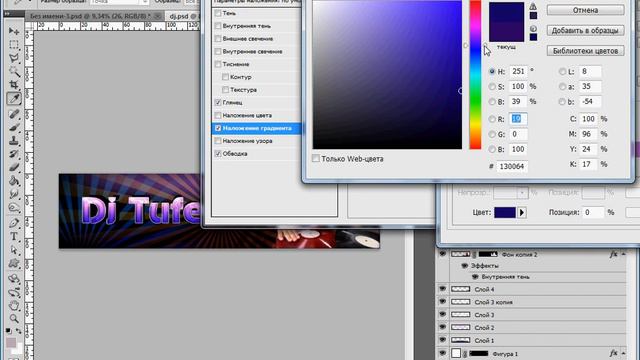This screenshot has height=360, width=640.
Task: Select the Zoom tool
Action: 13,318
